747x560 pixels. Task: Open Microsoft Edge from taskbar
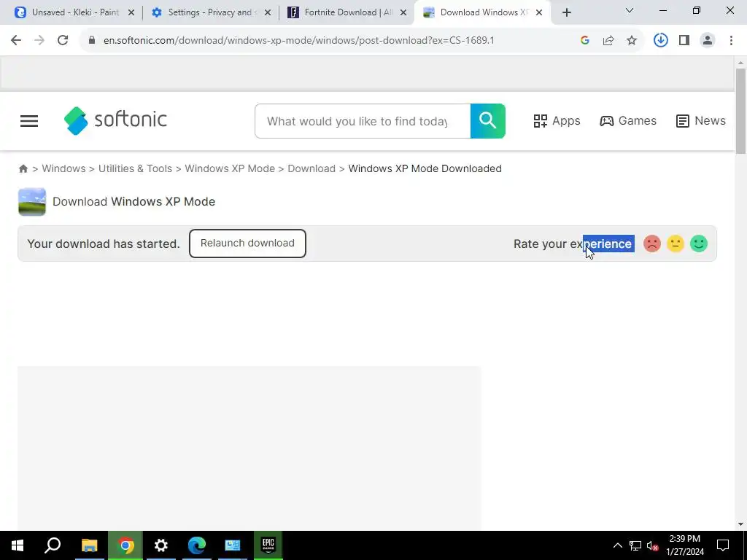(x=197, y=545)
